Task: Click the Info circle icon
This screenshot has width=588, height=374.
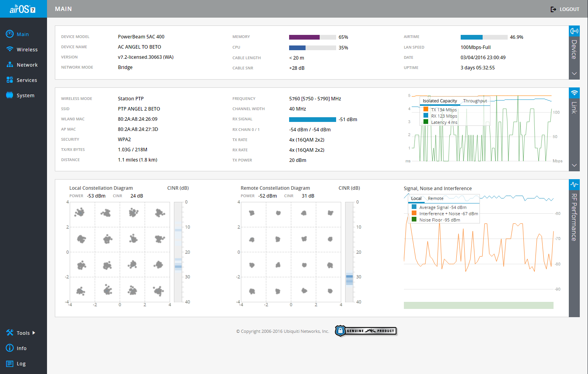Action: pos(10,348)
